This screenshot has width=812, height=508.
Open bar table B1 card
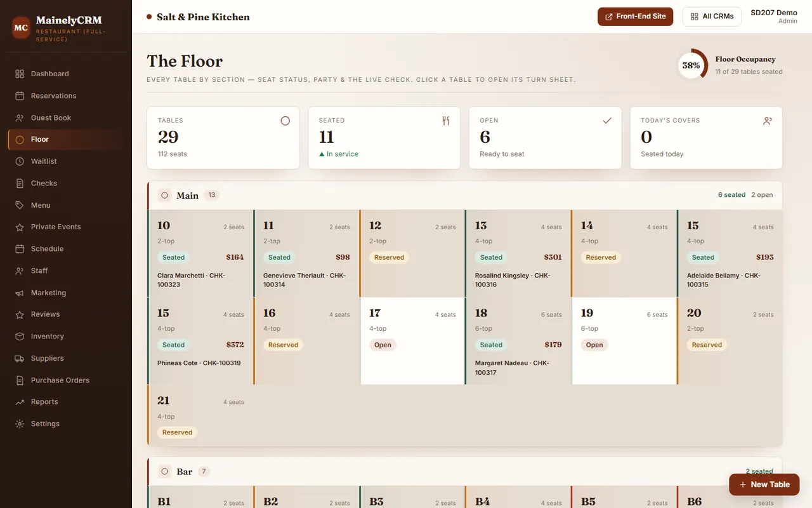200,497
